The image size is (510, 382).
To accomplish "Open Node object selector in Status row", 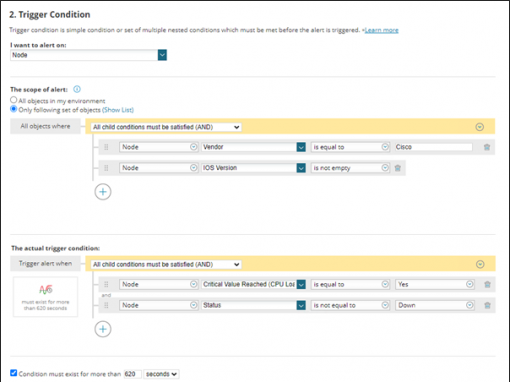I will (x=158, y=305).
